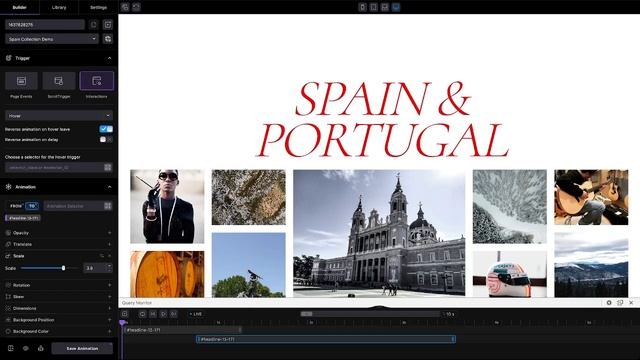Screen dimensions: 640x360
Task: Open Query Monitor settings gear icon
Action: pyautogui.click(x=609, y=303)
